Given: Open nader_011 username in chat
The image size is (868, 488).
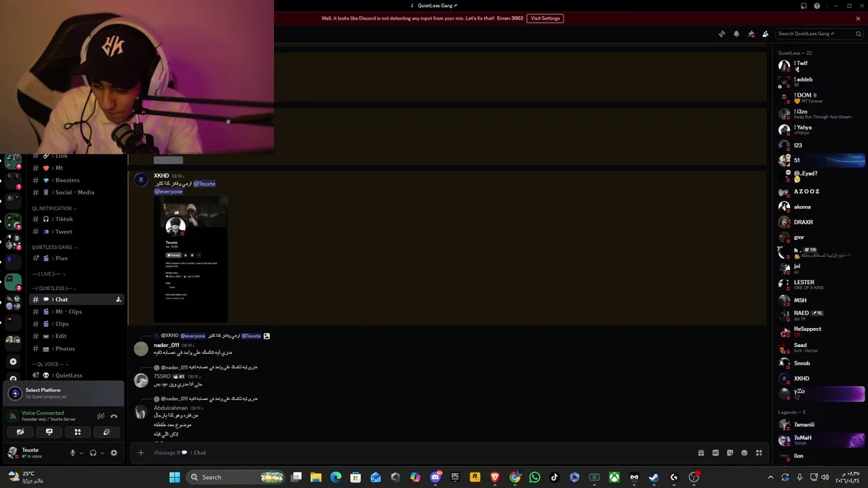Looking at the screenshot, I should (166, 345).
